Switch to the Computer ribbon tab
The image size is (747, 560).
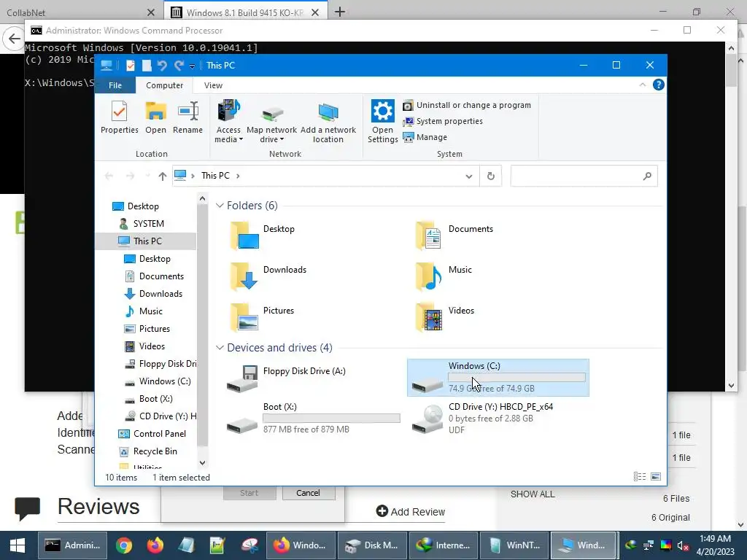pyautogui.click(x=164, y=85)
